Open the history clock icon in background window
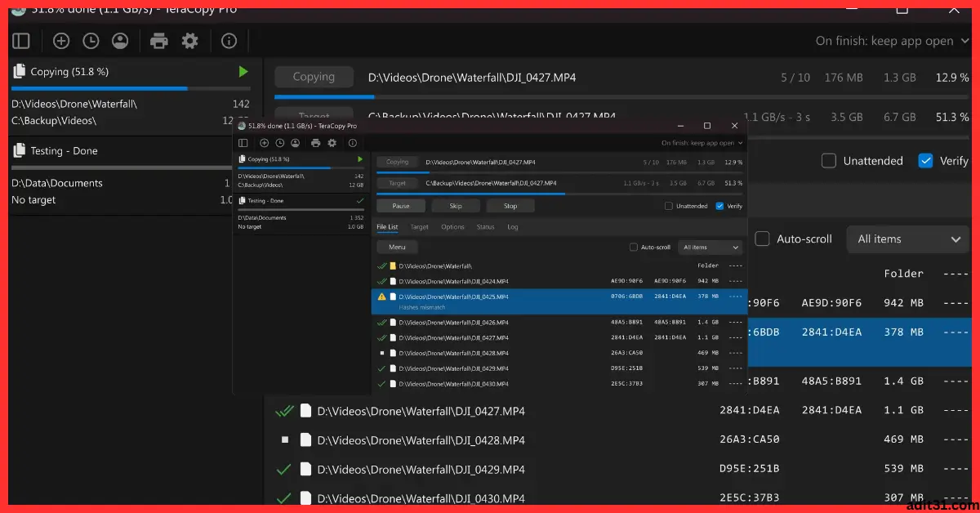This screenshot has height=513, width=980. [x=91, y=41]
